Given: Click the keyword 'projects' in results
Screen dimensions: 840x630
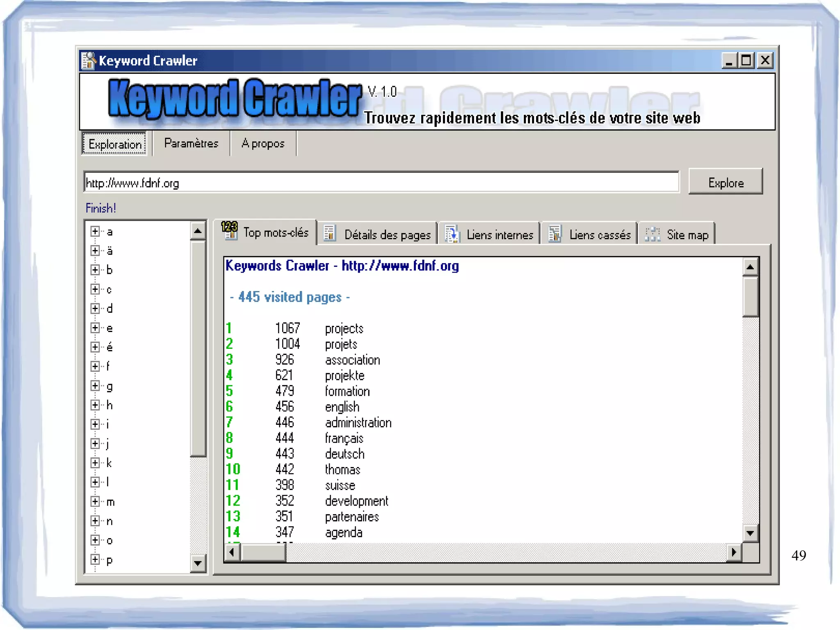Looking at the screenshot, I should (344, 329).
